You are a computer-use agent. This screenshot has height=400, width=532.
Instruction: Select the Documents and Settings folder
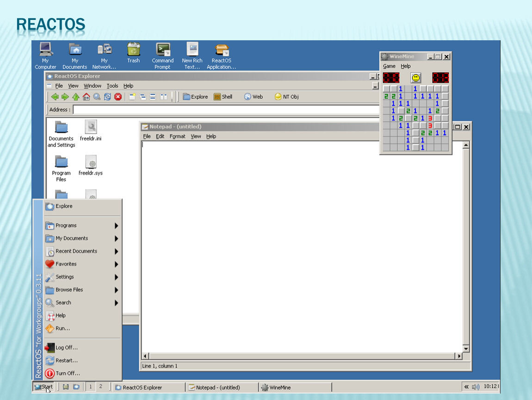pyautogui.click(x=61, y=134)
